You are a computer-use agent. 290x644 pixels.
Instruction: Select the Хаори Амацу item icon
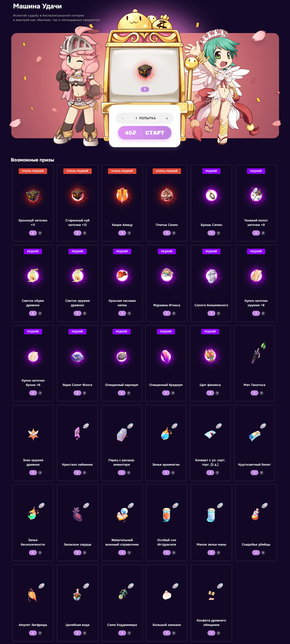pyautogui.click(x=122, y=195)
